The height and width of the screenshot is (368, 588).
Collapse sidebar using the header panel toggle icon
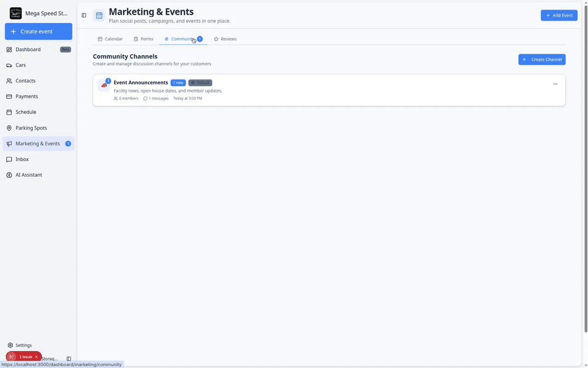[x=84, y=15]
